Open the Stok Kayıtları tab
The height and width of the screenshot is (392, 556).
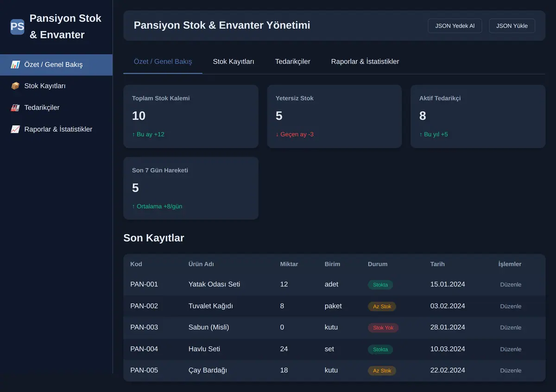click(x=234, y=62)
